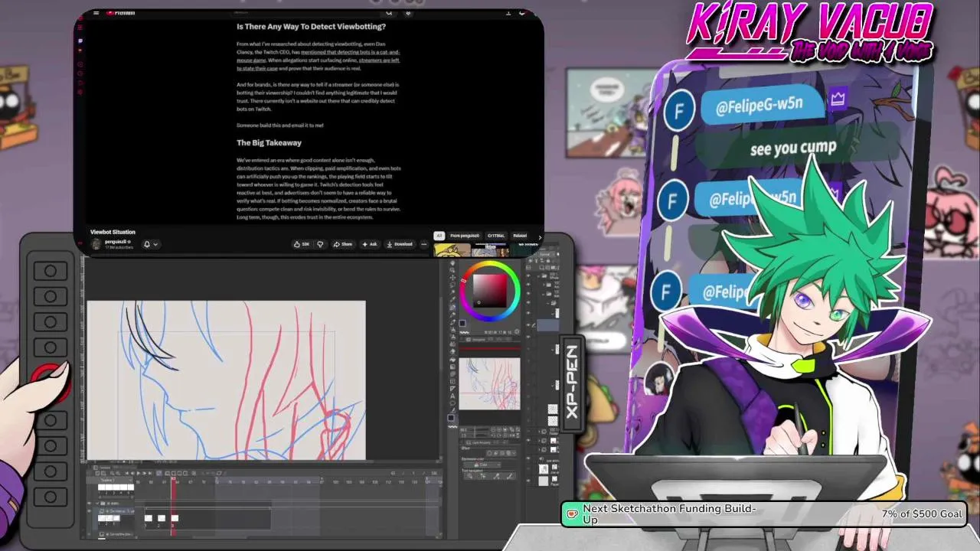This screenshot has height=551, width=980.
Task: Open the three-dot more actions menu
Action: pyautogui.click(x=424, y=244)
